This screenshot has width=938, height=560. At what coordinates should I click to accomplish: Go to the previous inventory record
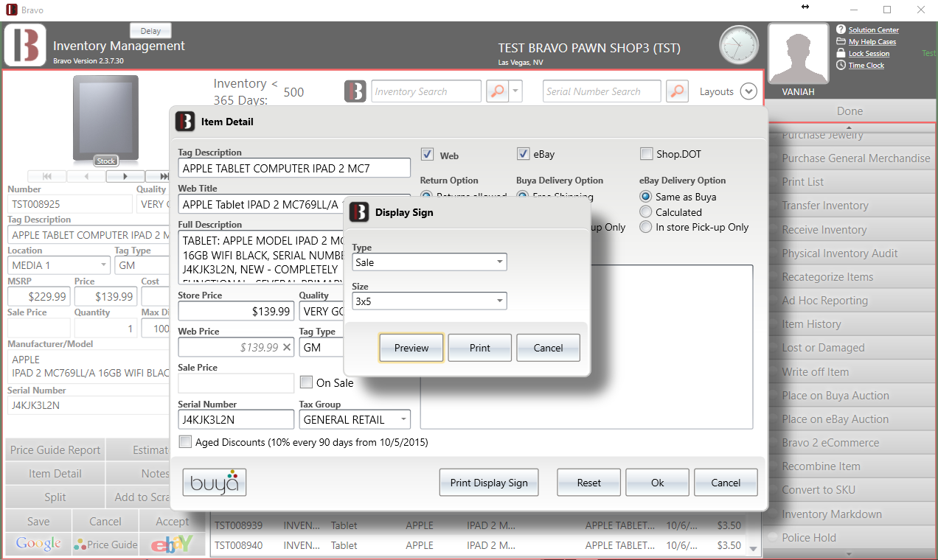86,176
